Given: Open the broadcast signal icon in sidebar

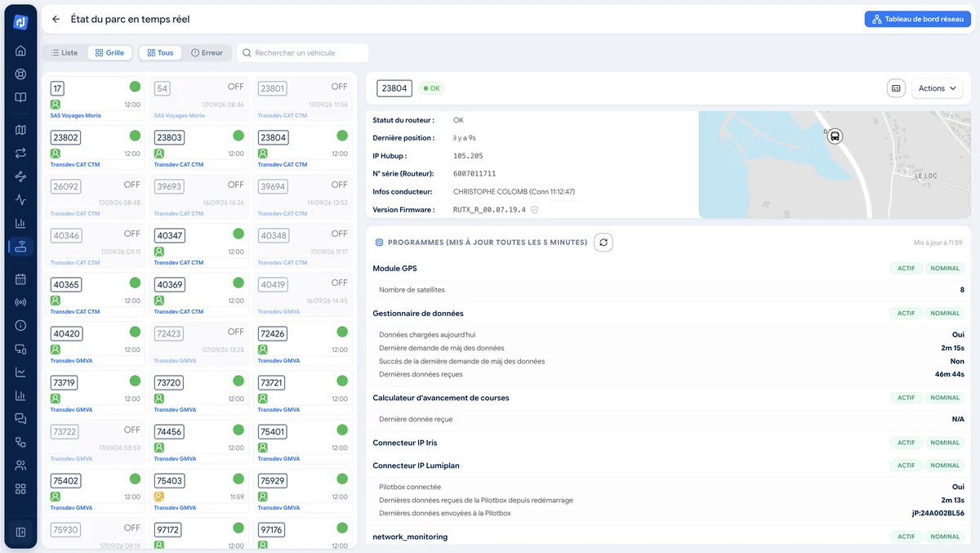Looking at the screenshot, I should [20, 302].
